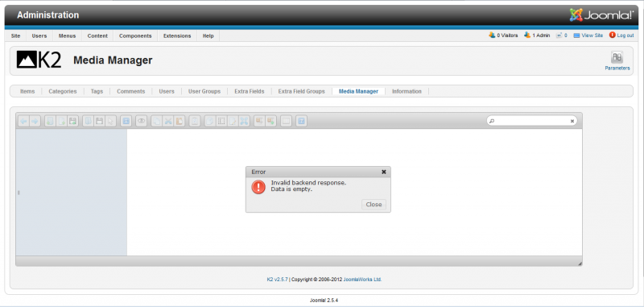Image resolution: width=644 pixels, height=307 pixels.
Task: Switch to the Categories tab
Action: point(63,91)
